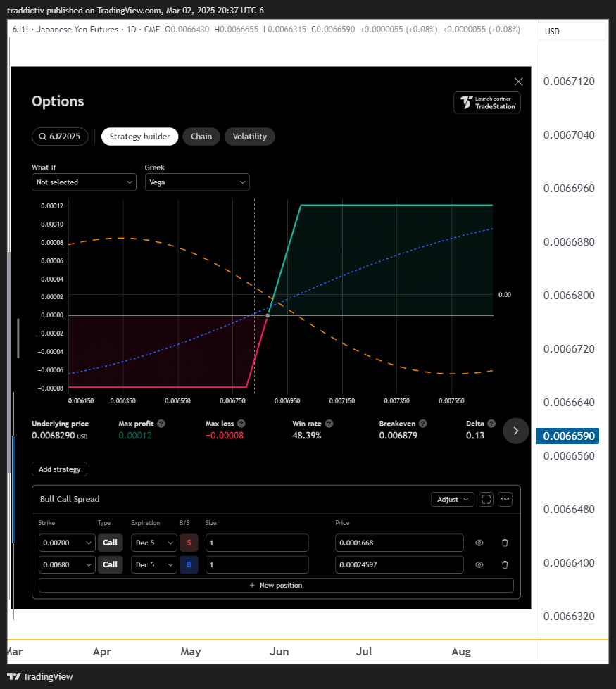Open the three-dot more menu
This screenshot has height=689, width=616.
pos(505,500)
